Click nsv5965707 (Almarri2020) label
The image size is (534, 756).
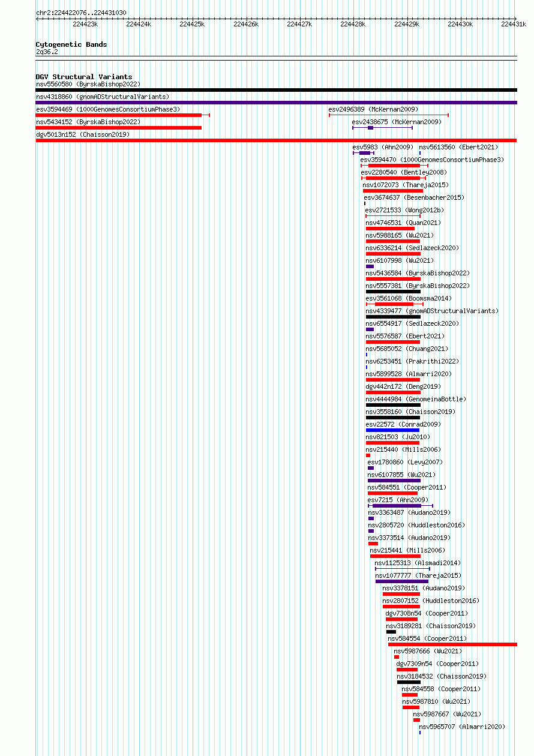(462, 727)
